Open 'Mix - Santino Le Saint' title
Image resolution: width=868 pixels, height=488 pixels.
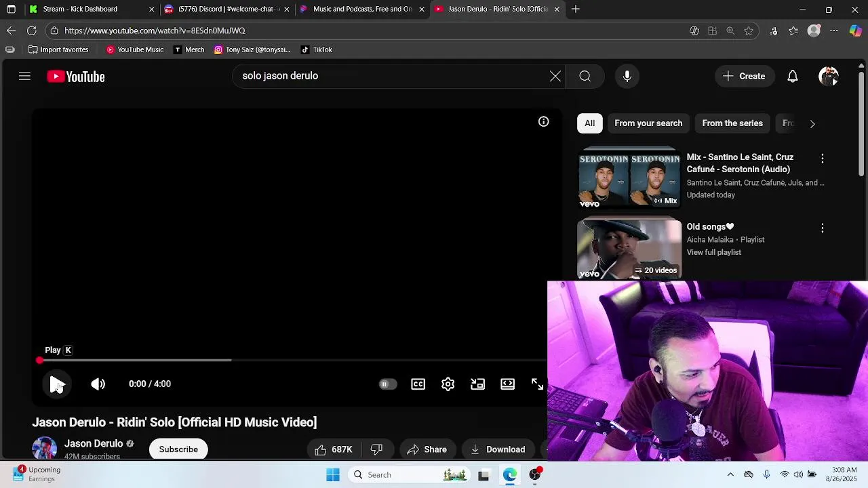coord(740,163)
